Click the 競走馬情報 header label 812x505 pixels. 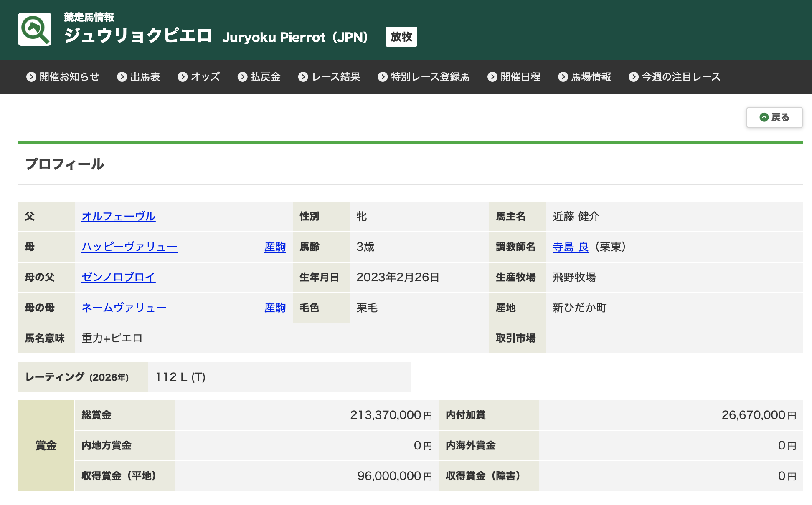[89, 17]
